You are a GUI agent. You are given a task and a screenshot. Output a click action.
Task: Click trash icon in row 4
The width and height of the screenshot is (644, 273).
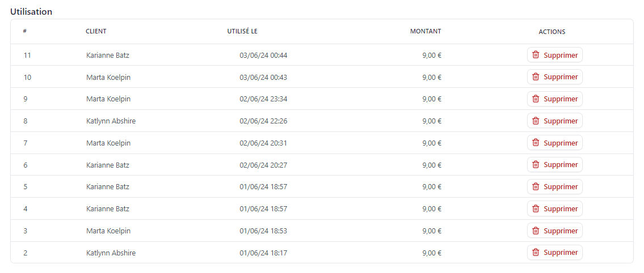coord(536,208)
